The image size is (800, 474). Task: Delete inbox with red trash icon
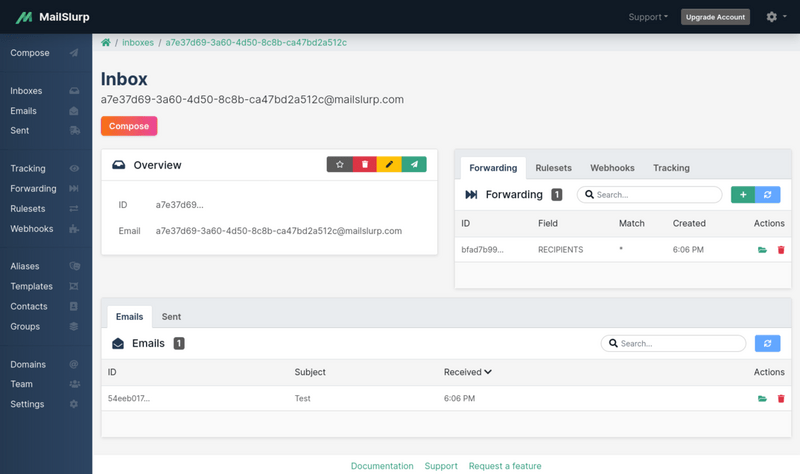pyautogui.click(x=365, y=164)
